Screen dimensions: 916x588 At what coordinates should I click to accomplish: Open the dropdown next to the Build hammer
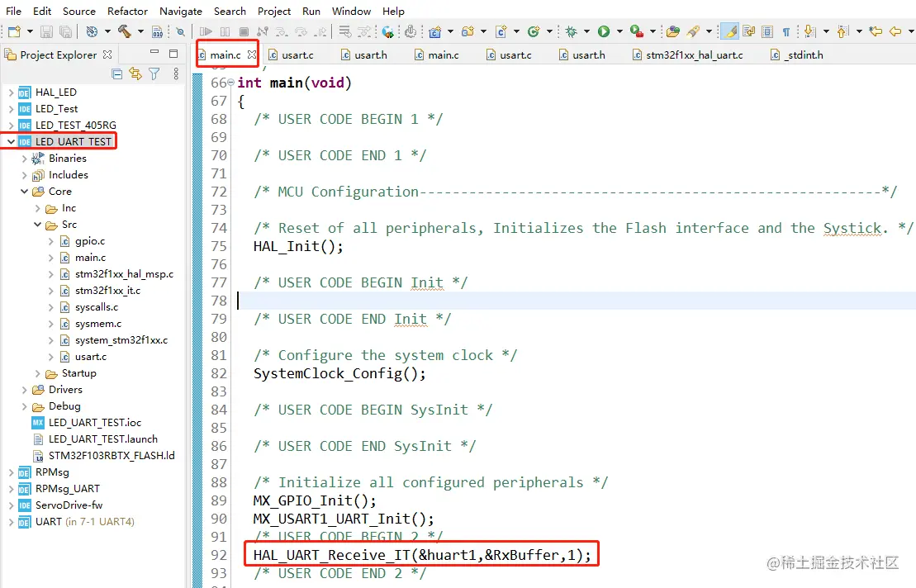pyautogui.click(x=140, y=31)
